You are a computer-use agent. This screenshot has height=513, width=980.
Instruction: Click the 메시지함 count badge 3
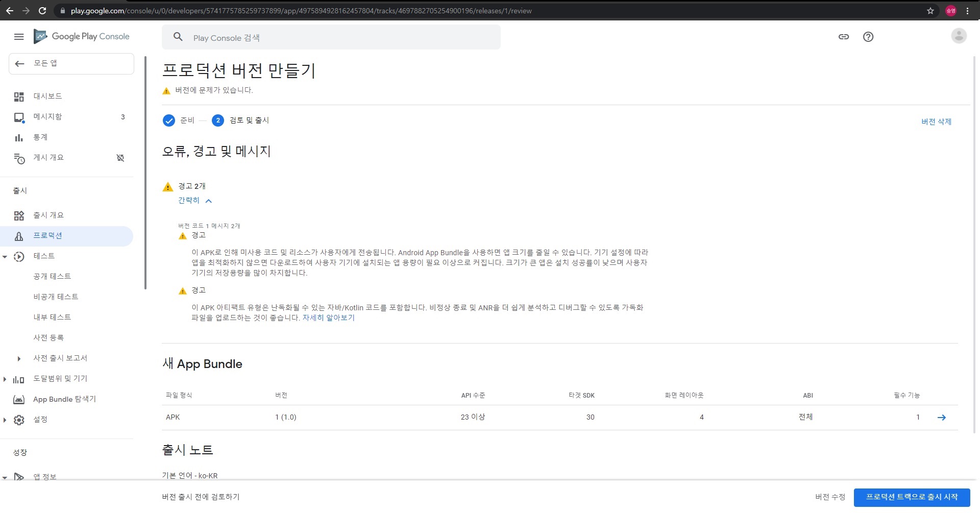click(x=122, y=117)
